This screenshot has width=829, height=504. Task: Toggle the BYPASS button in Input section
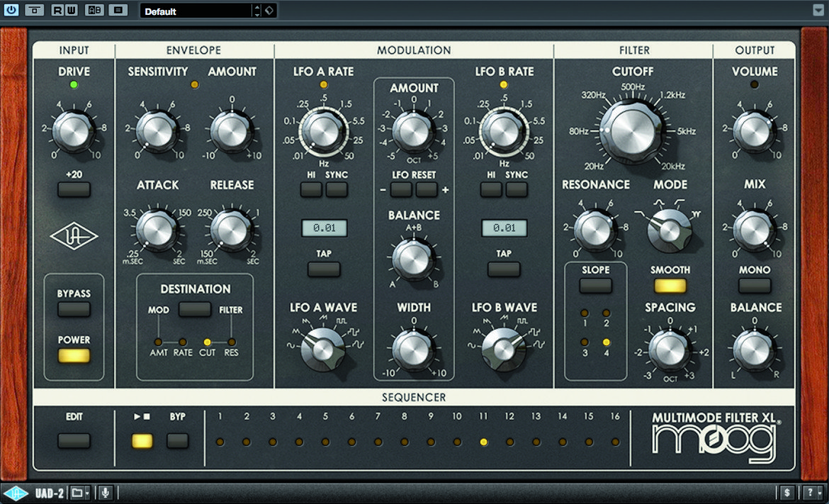(74, 309)
